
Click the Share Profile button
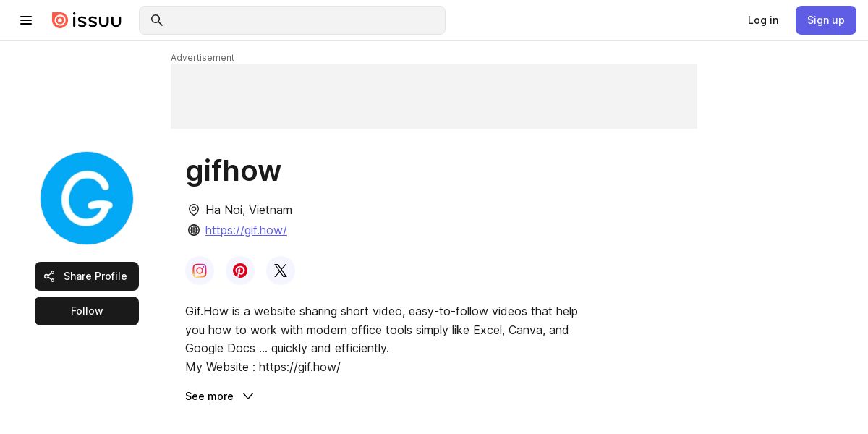[87, 276]
